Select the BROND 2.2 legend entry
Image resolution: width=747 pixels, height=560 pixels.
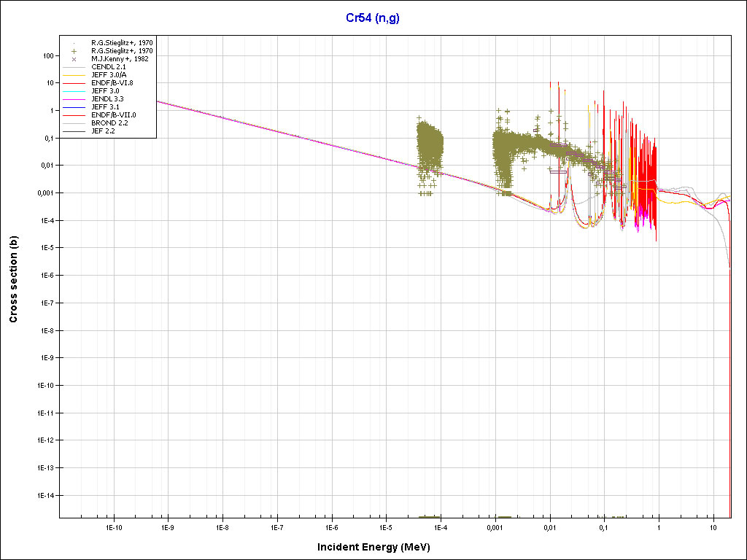[x=109, y=122]
